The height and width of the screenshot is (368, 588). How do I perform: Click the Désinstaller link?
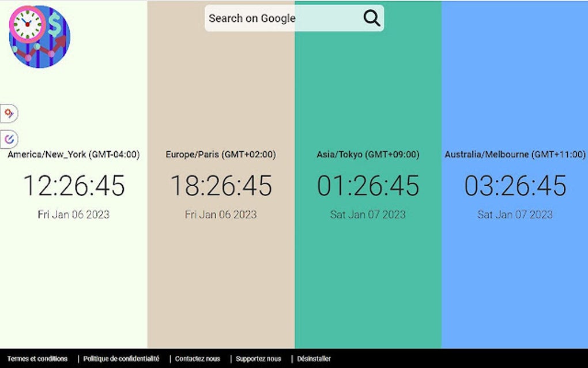click(x=314, y=359)
